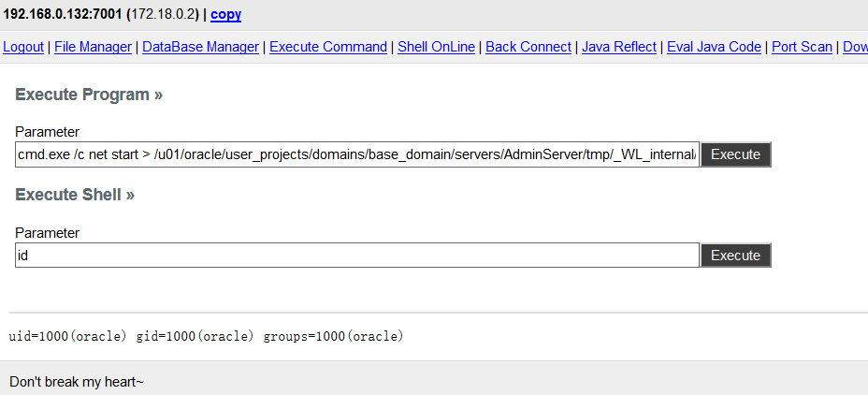Open the File Manager page
This screenshot has height=395, width=868.
point(93,47)
